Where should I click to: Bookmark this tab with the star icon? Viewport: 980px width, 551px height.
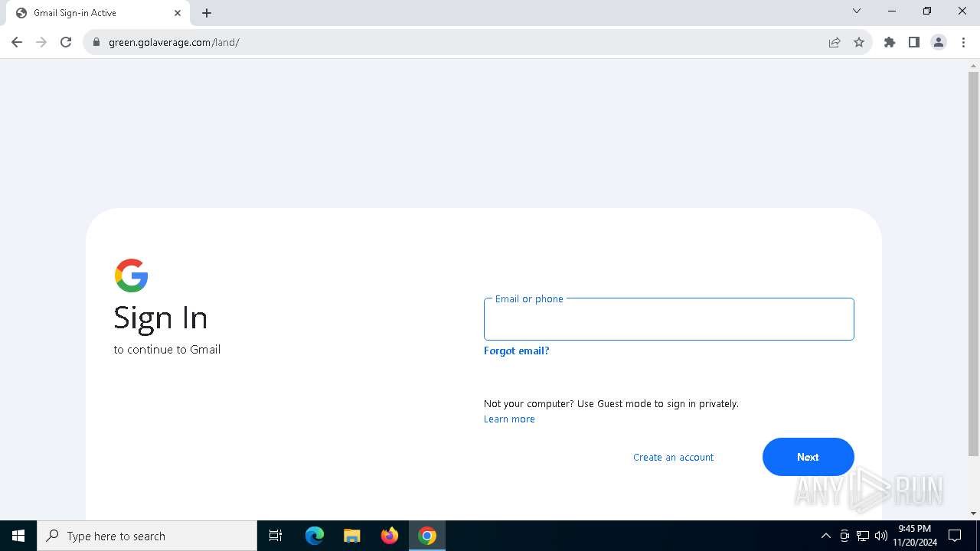click(x=859, y=42)
